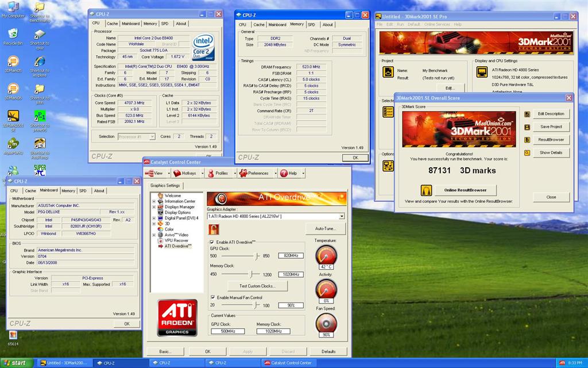Switch to Catalyst Control Center taskbar item
Viewport: 588px width, 368px height.
tap(288, 363)
